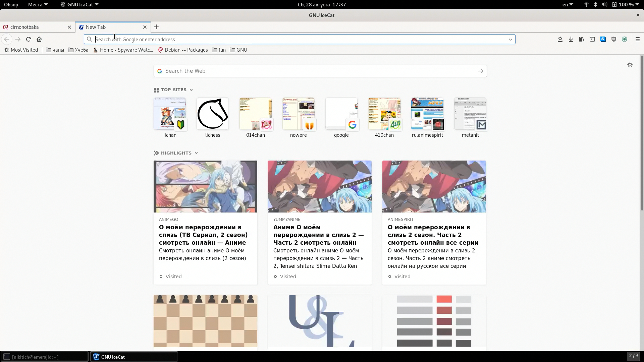Go to the home page
Screen dimensions: 644x362
pyautogui.click(x=39, y=39)
